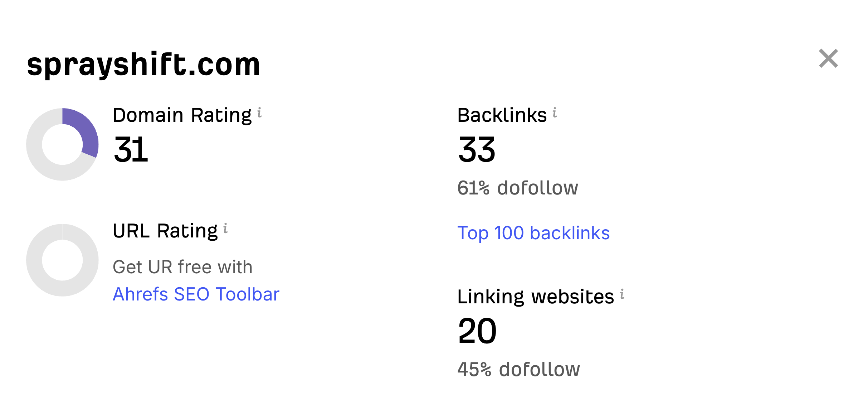Image resolution: width=868 pixels, height=409 pixels.
Task: Click the 61% dofollow text
Action: click(x=517, y=188)
